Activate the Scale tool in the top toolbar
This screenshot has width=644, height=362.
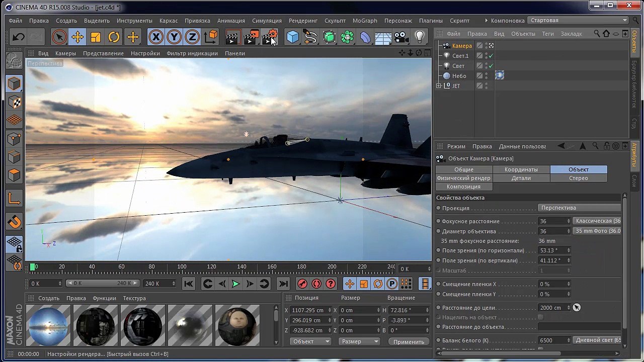click(96, 37)
